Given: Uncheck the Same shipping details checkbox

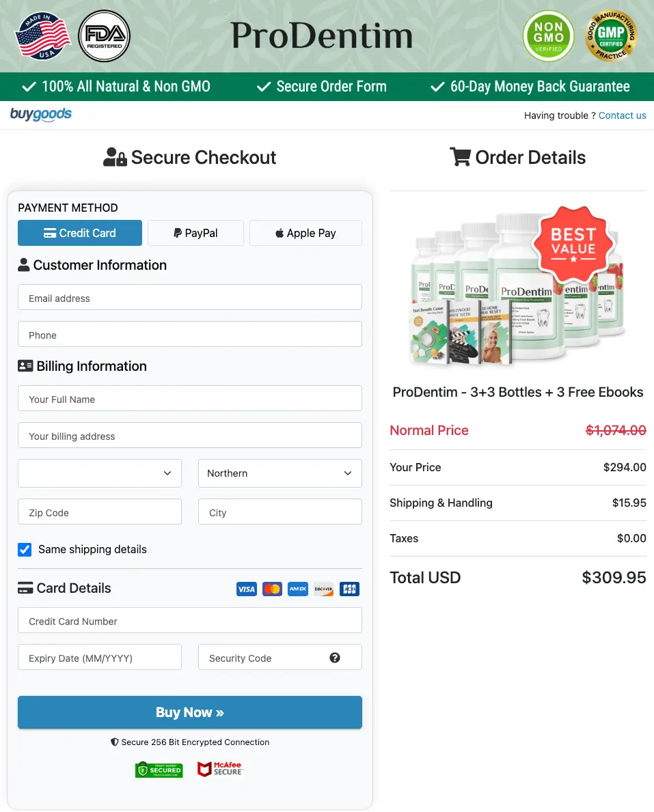Looking at the screenshot, I should 25,550.
